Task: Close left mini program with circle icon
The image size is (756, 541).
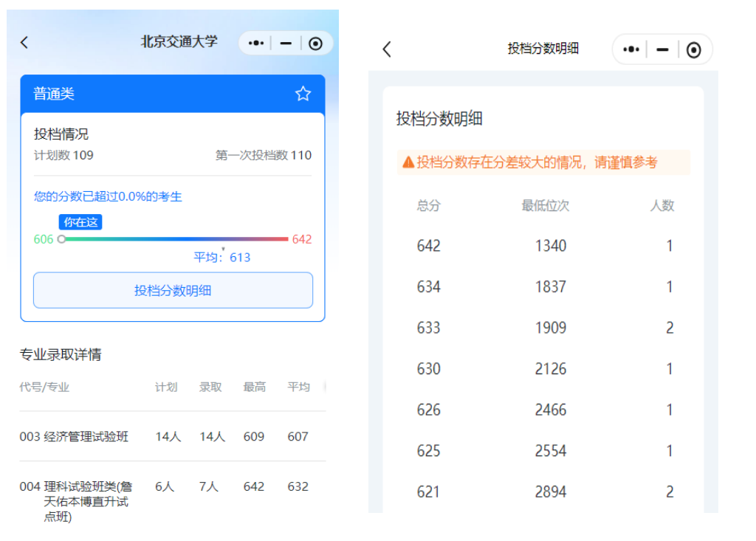Action: point(316,44)
